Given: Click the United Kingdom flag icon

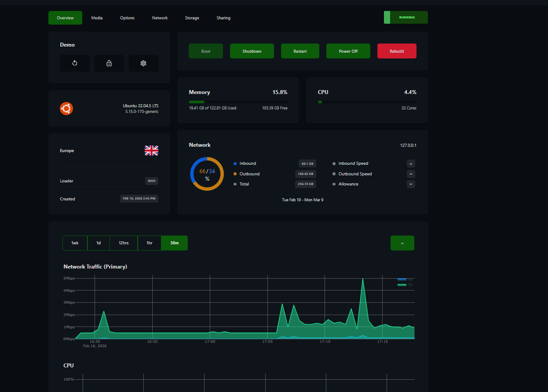Looking at the screenshot, I should 151,151.
